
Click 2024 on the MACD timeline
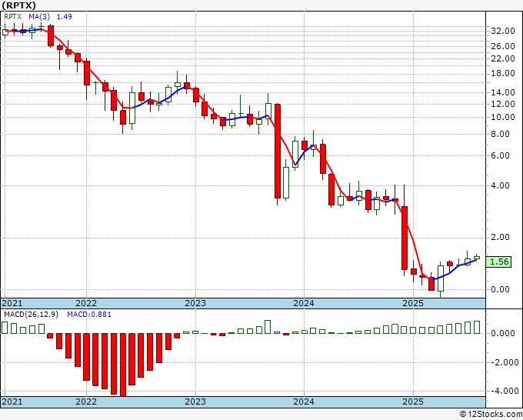click(x=304, y=402)
